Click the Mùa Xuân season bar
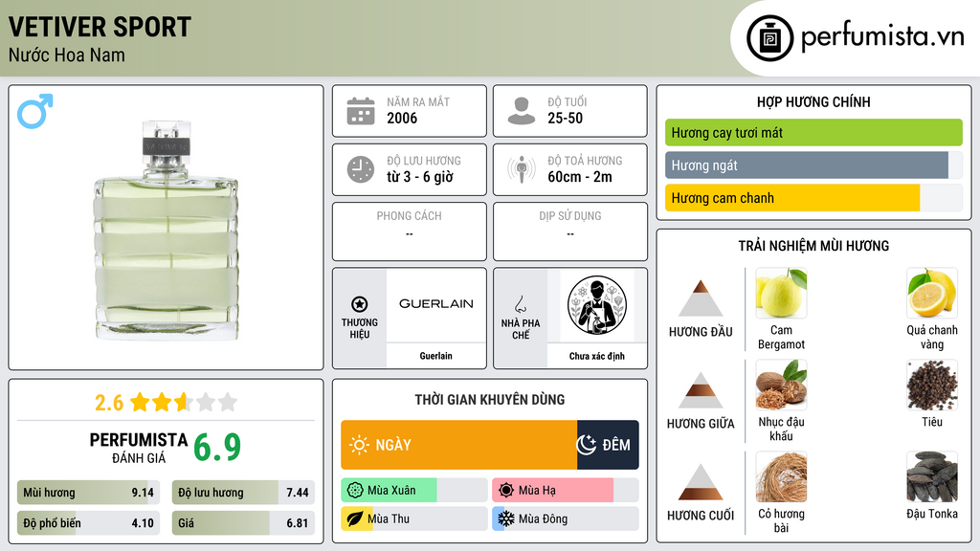Screen dimensions: 980x551 (x=413, y=491)
